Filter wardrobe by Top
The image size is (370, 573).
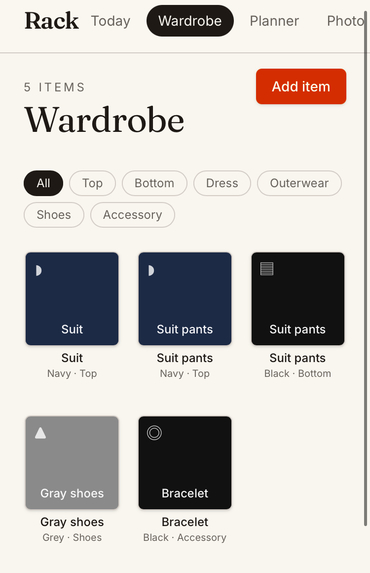click(92, 183)
